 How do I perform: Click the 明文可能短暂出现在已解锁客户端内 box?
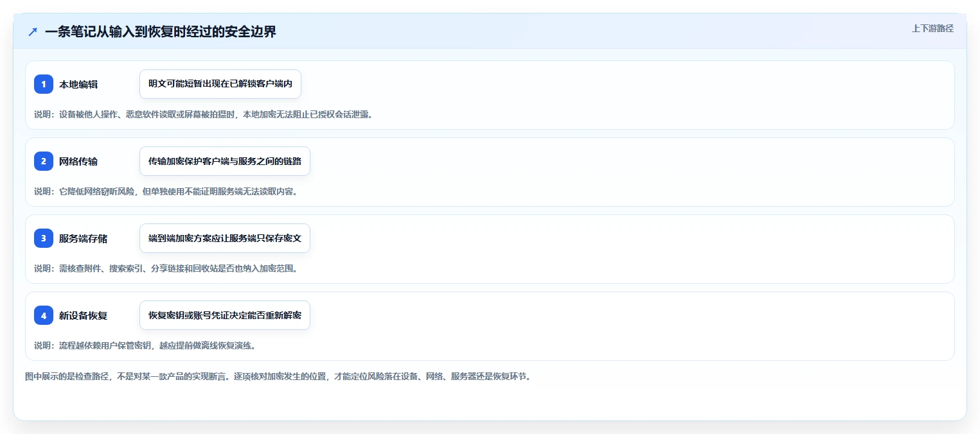[220, 84]
